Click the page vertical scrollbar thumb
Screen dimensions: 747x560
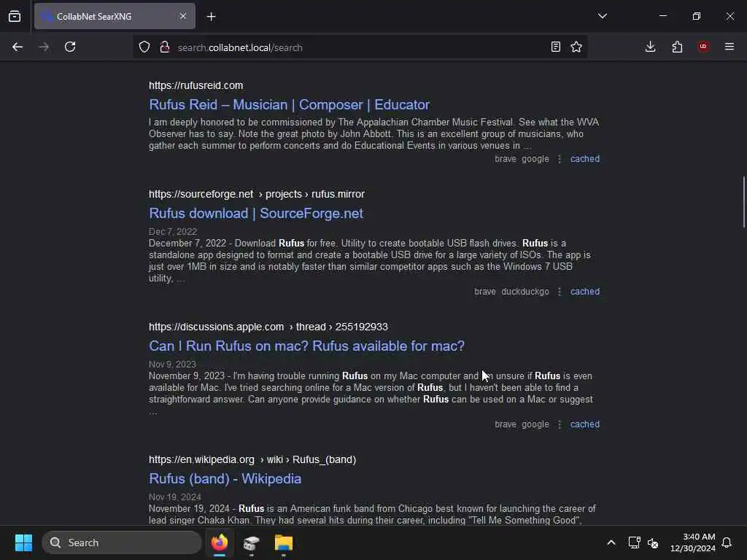pyautogui.click(x=743, y=202)
